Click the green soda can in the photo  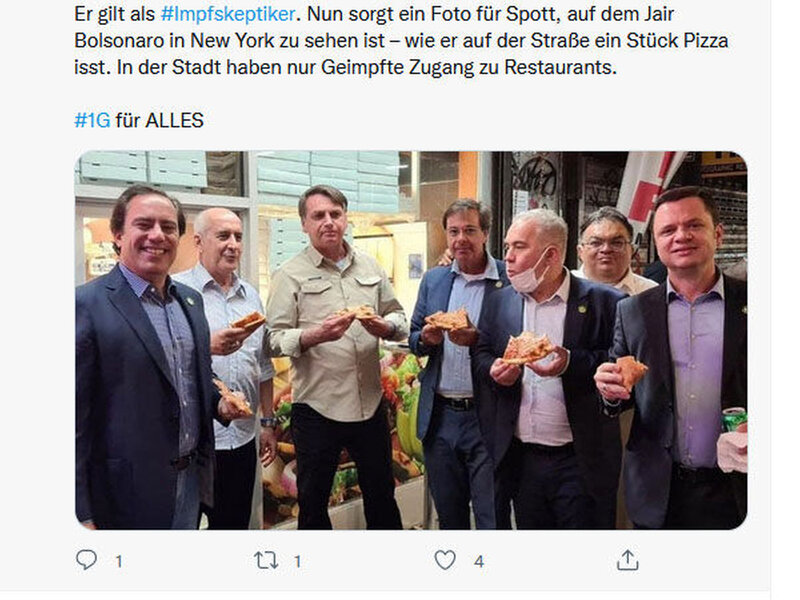pos(734,418)
